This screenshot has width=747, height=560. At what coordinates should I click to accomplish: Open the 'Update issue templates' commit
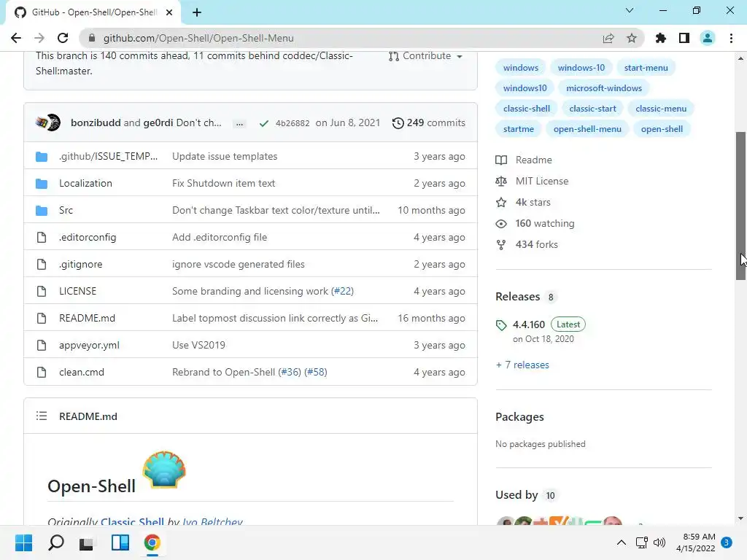[x=225, y=156]
